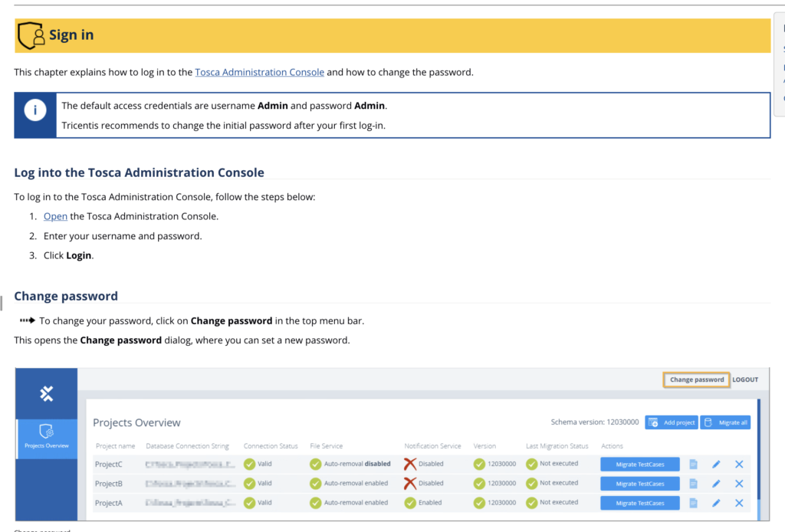
Task: Click ProjectA's File Service check icon
Action: coord(315,503)
